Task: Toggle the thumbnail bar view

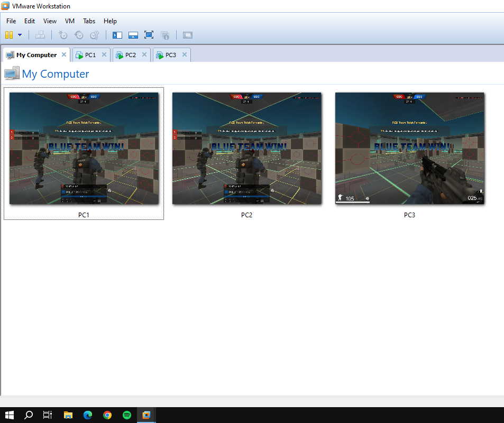Action: (x=133, y=35)
